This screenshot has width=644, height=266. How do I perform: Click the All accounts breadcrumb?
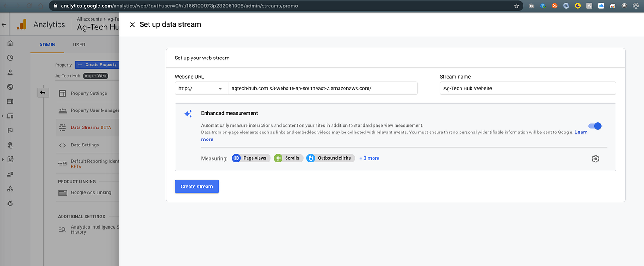coord(89,19)
